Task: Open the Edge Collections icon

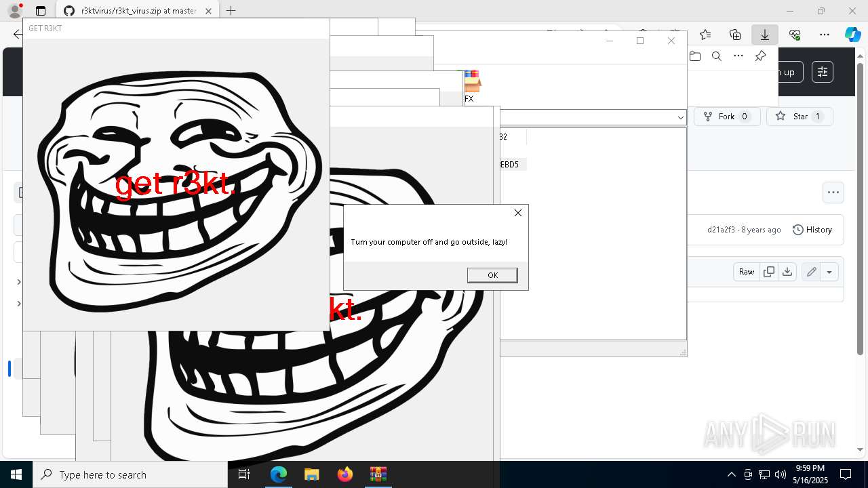Action: (x=735, y=35)
